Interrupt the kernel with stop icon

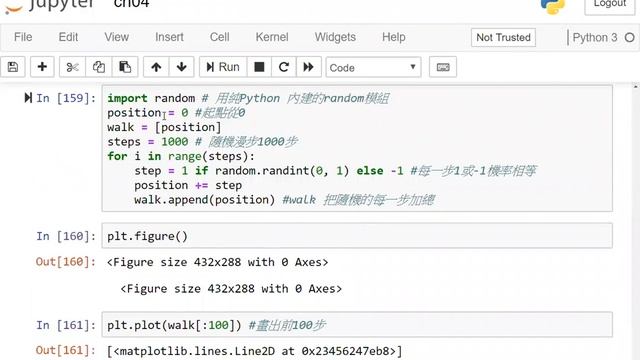pos(259,67)
